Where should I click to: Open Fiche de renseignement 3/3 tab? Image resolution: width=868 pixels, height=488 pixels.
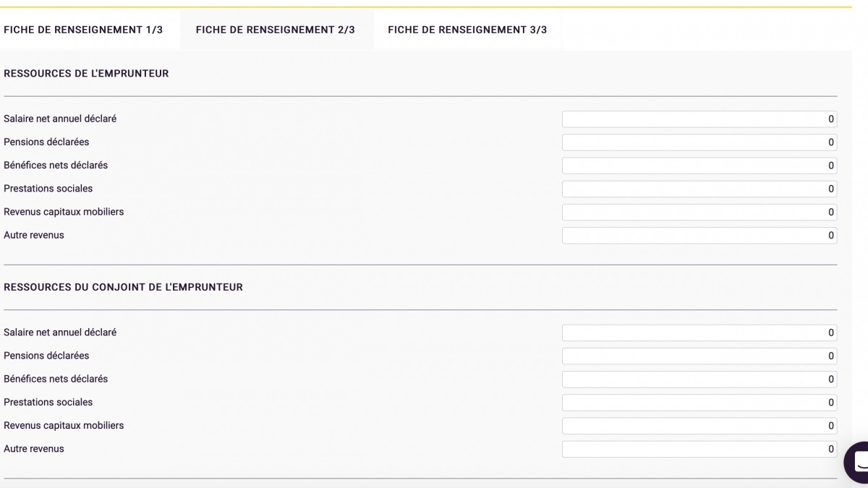[467, 30]
